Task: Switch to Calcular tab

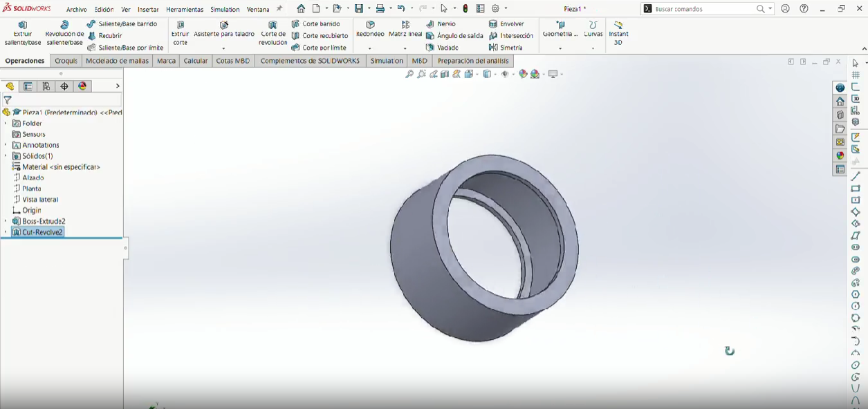Action: click(196, 61)
